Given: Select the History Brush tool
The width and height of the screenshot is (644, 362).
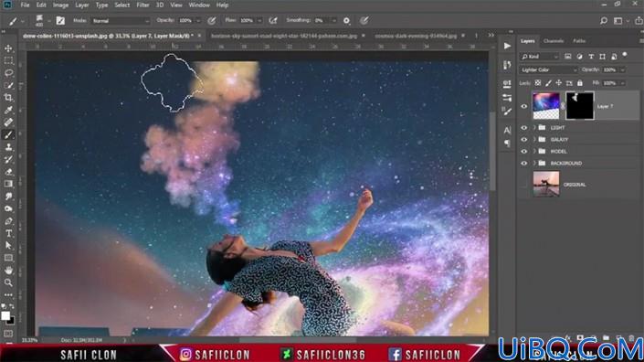Looking at the screenshot, I should 8,159.
